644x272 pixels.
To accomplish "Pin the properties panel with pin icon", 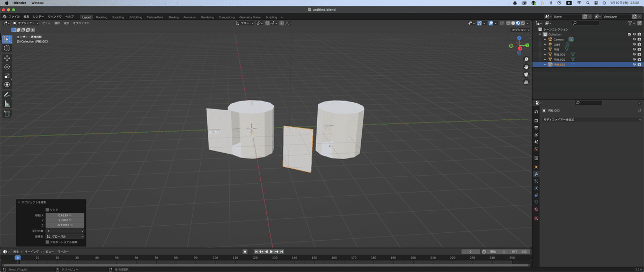I will coord(639,110).
